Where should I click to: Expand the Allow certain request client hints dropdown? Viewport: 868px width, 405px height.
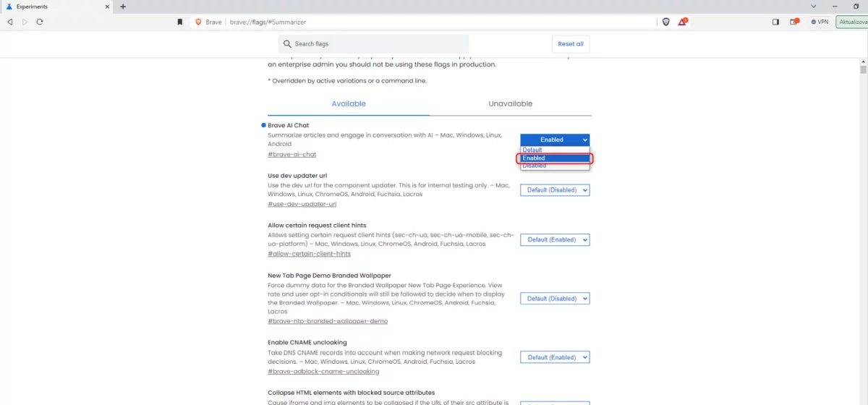pos(555,239)
